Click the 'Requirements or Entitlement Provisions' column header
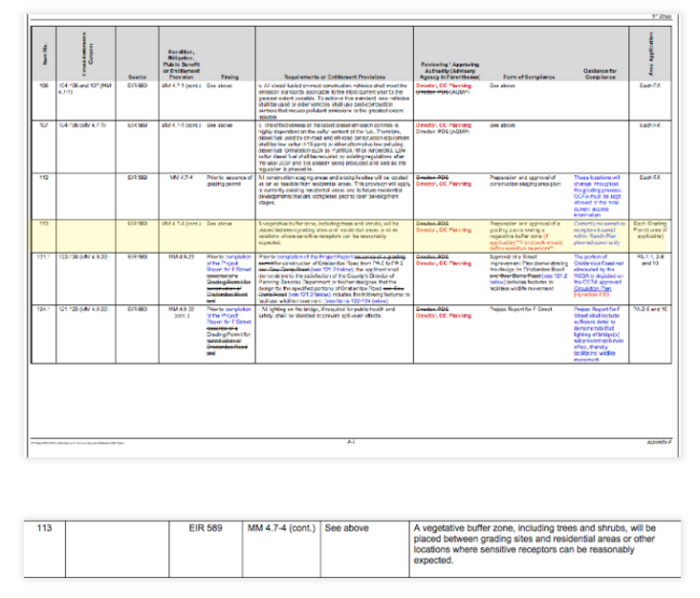This screenshot has height=598, width=700. (x=335, y=77)
